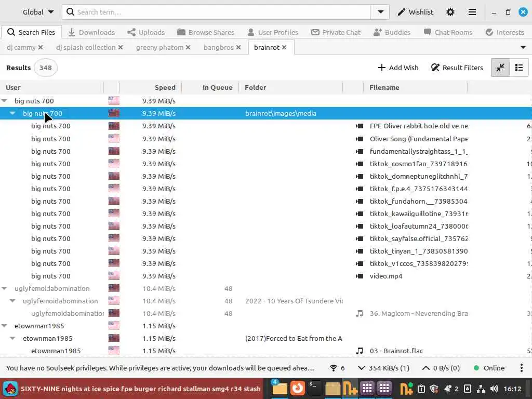Click the connections count wifi icon
532x399 pixels.
pyautogui.click(x=337, y=368)
